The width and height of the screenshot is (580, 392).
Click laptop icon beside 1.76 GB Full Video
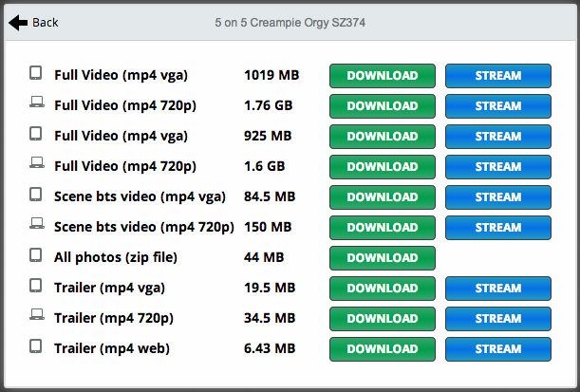click(x=36, y=103)
